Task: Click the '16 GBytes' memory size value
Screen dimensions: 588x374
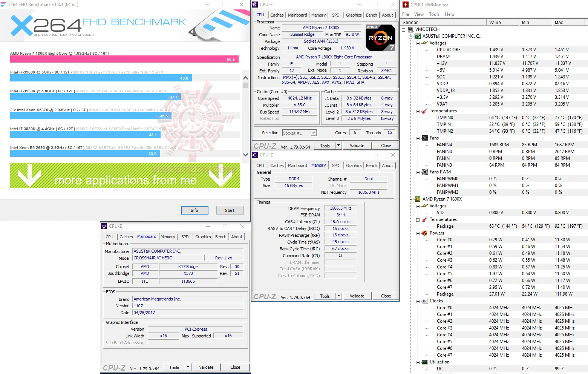Action: point(294,185)
